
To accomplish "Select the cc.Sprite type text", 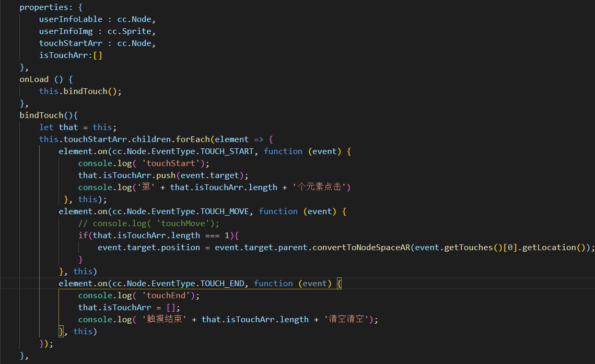I will [129, 31].
